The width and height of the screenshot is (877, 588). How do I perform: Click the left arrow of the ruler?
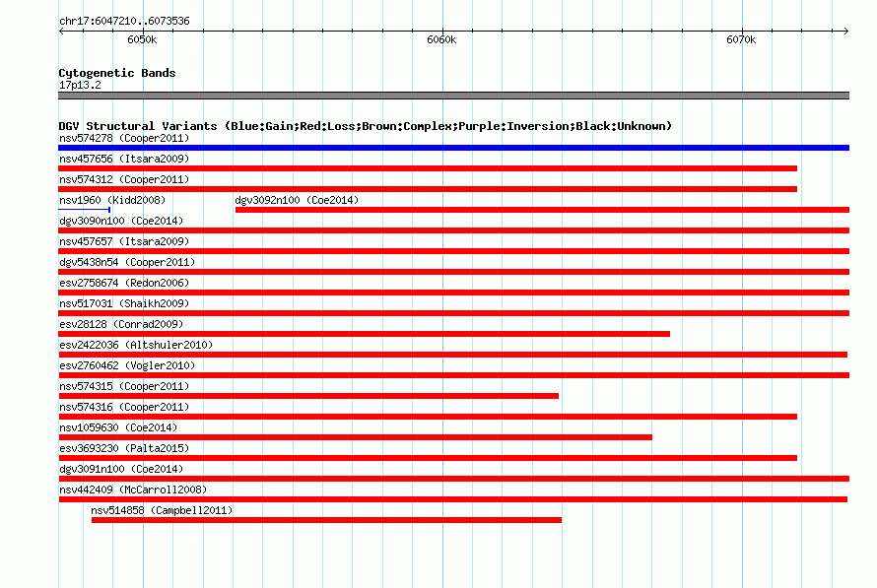[x=61, y=32]
